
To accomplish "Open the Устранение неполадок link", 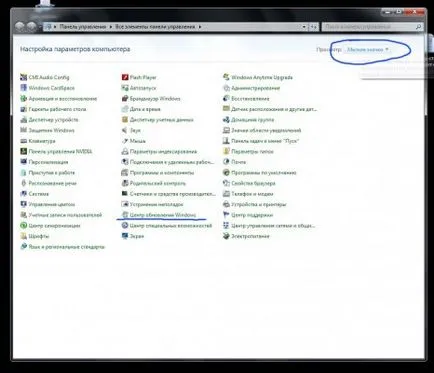I will point(156,204).
